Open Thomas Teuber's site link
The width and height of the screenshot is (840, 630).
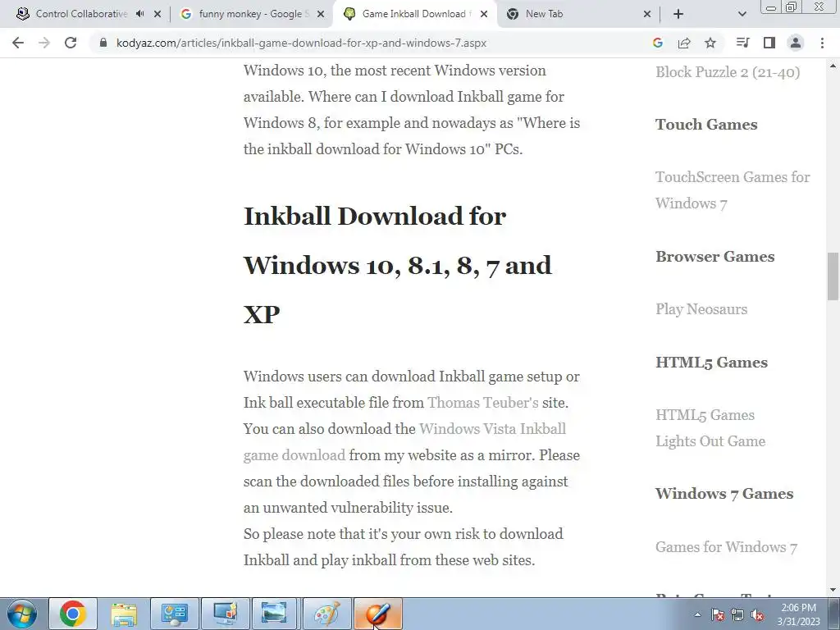[482, 402]
